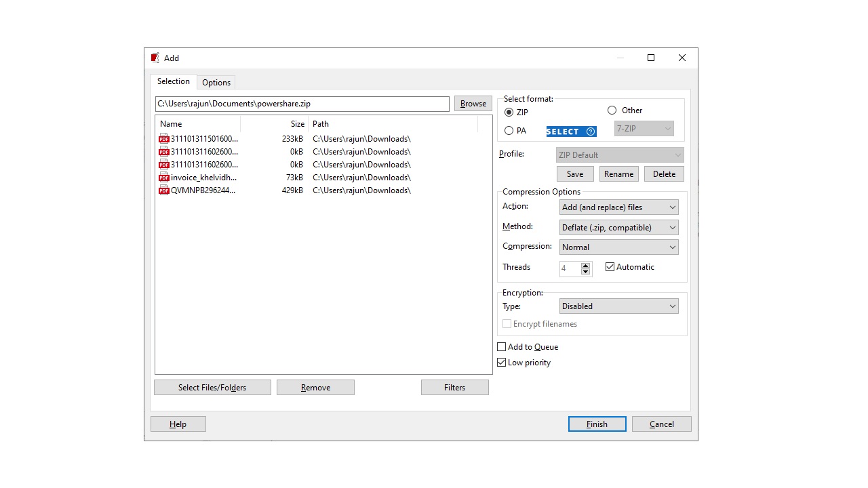Click the Encrypt filenames checkbox

507,324
